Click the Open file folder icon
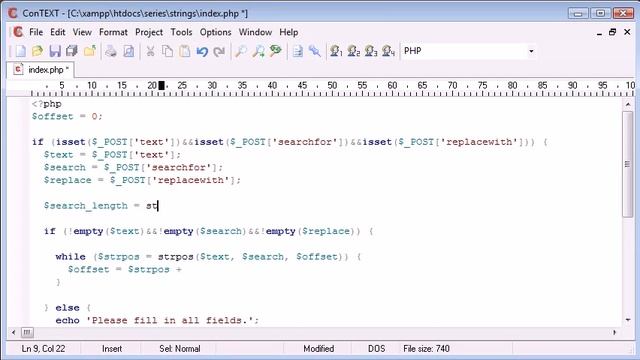The image size is (640, 360). [37, 51]
